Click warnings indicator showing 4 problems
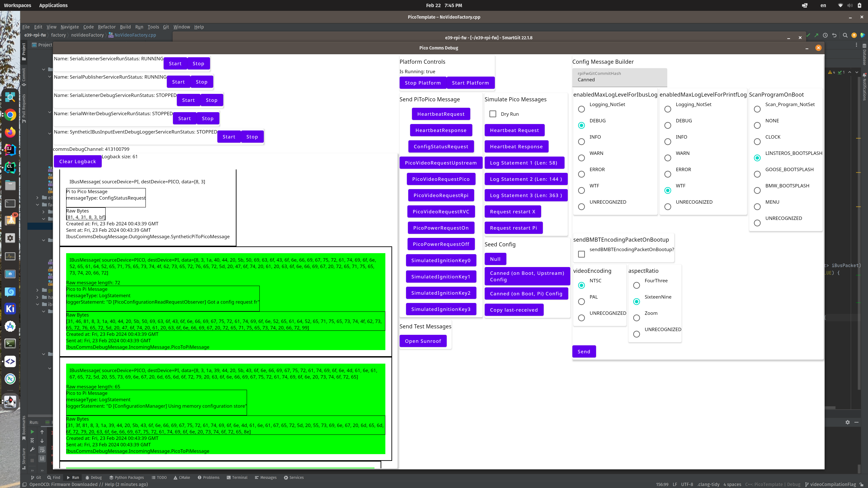Image resolution: width=868 pixels, height=488 pixels. (831, 72)
